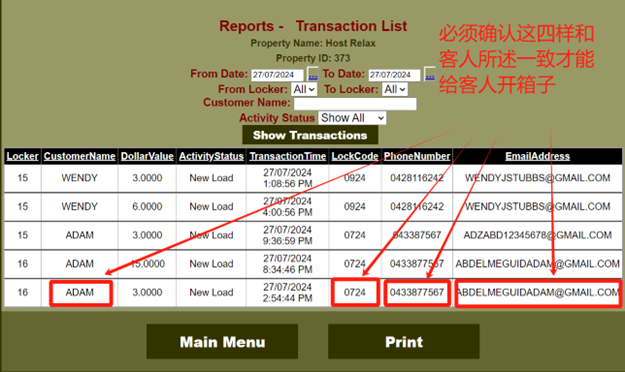Viewport: 625px width, 372px height.
Task: Click the Show Transactions button
Action: [x=310, y=135]
